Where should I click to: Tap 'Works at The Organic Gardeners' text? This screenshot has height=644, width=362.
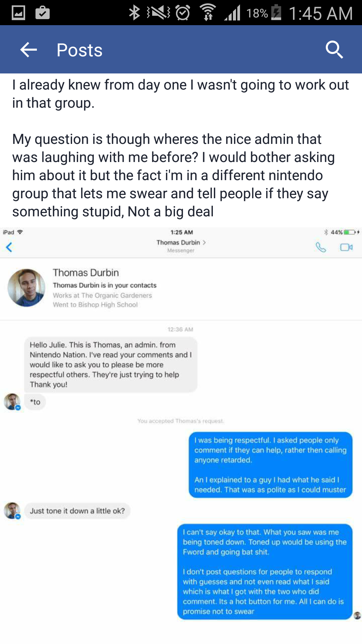click(102, 296)
